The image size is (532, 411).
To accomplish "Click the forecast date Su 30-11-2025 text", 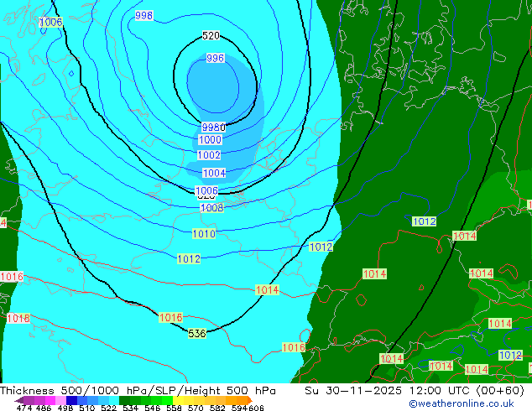I will point(353,391).
